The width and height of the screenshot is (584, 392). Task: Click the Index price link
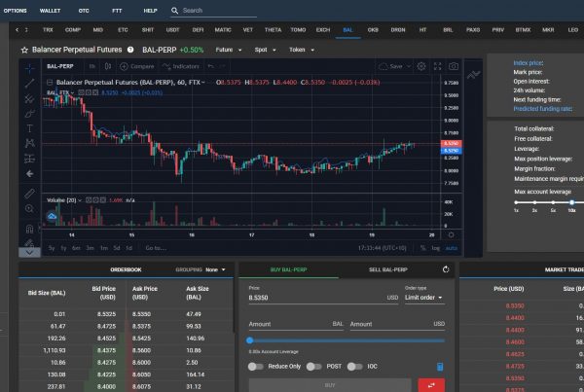point(527,62)
